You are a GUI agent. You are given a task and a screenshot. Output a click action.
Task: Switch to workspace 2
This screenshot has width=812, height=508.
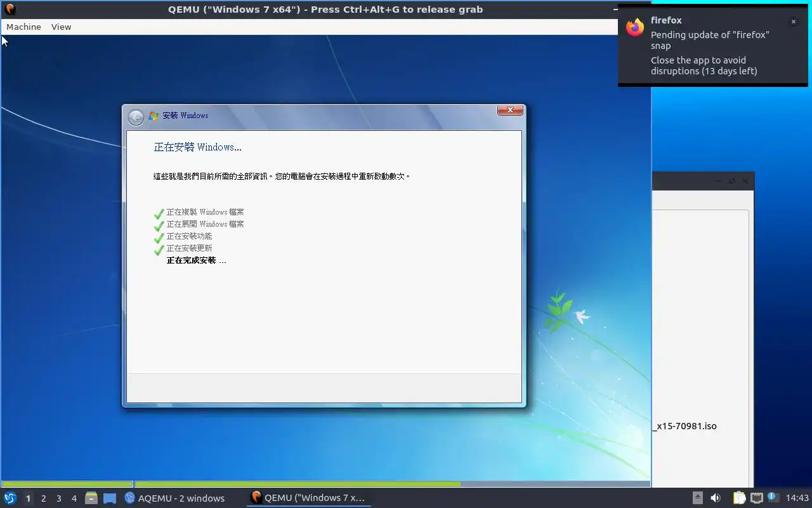point(43,498)
